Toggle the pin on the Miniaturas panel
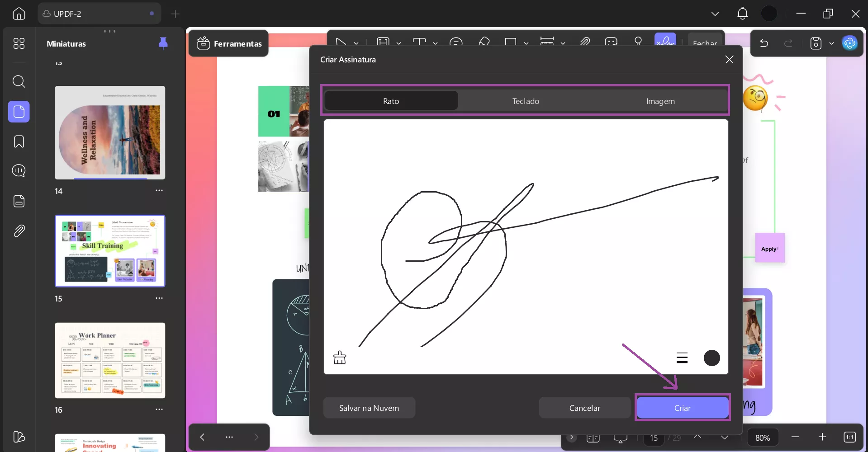 tap(163, 43)
